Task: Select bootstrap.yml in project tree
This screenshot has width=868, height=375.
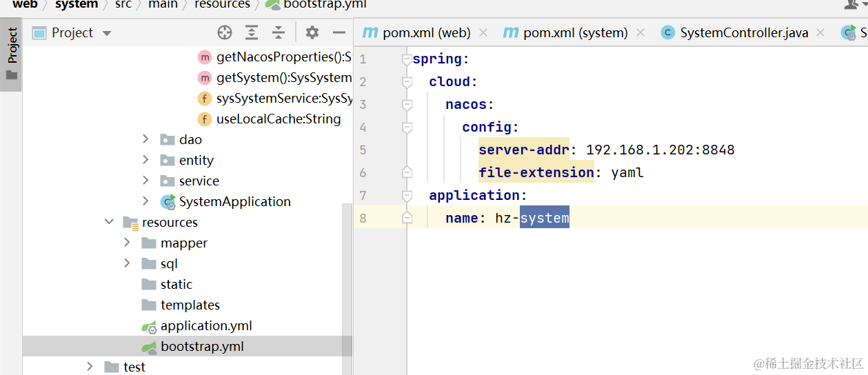Action: pos(193,346)
